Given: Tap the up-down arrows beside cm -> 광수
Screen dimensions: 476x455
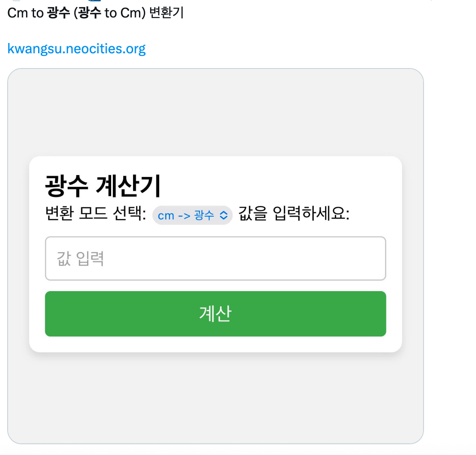Looking at the screenshot, I should (224, 215).
